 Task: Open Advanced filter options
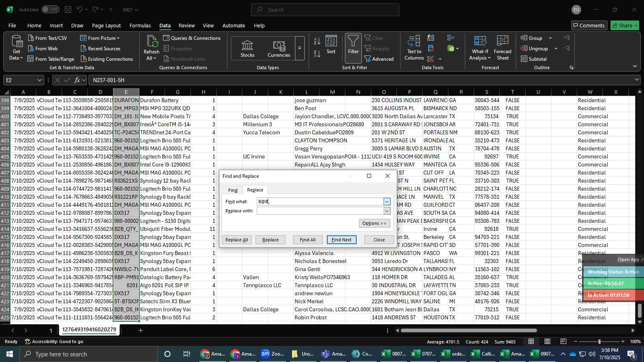coord(379,59)
